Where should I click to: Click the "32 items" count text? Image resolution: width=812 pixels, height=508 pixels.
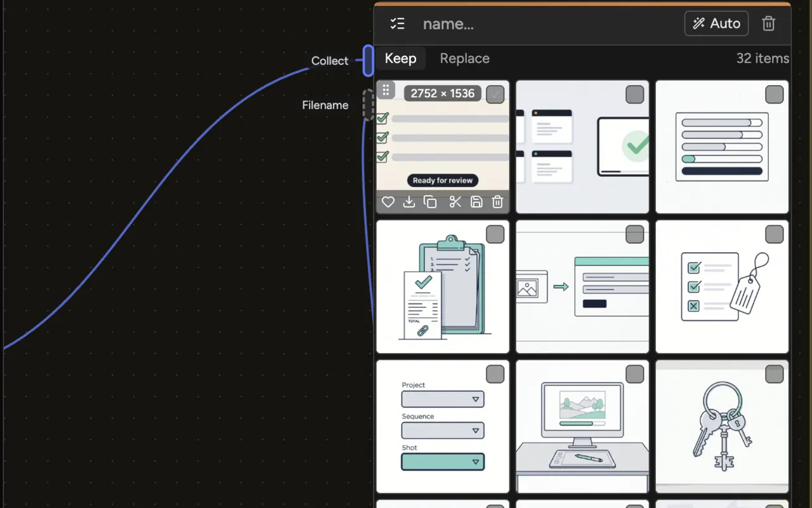(x=763, y=58)
